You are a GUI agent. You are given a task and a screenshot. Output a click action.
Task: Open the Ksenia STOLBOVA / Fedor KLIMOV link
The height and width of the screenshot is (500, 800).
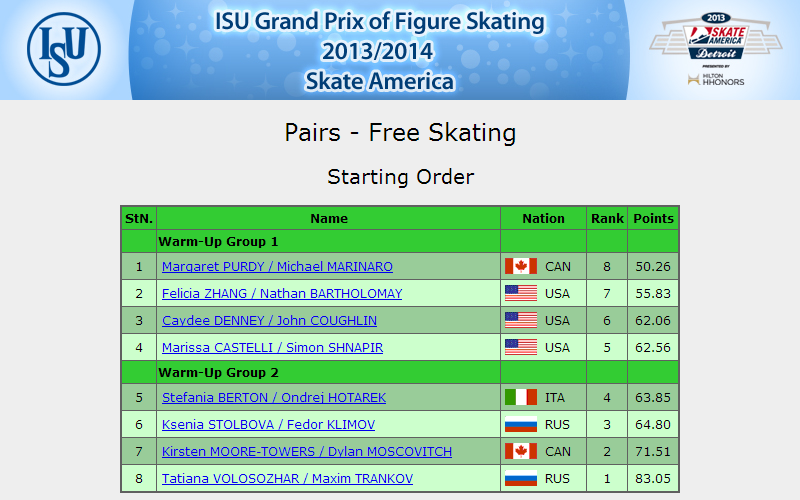(268, 425)
